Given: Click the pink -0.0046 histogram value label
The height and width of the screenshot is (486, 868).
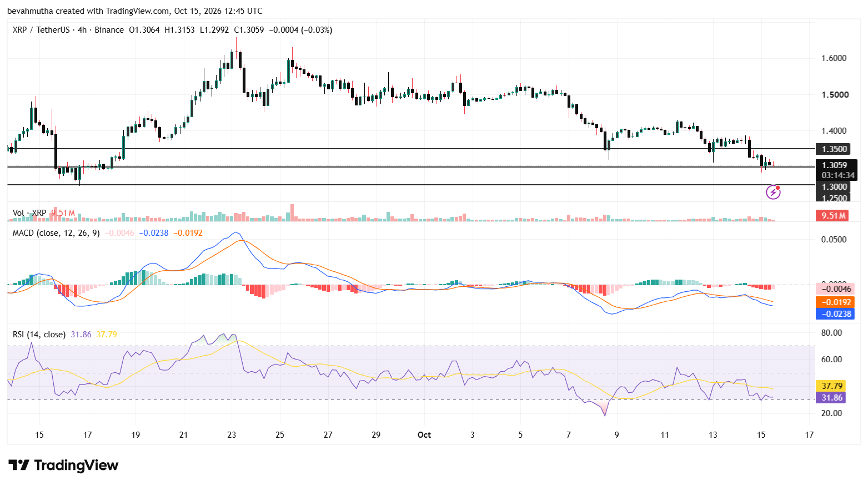Looking at the screenshot, I should 835,288.
